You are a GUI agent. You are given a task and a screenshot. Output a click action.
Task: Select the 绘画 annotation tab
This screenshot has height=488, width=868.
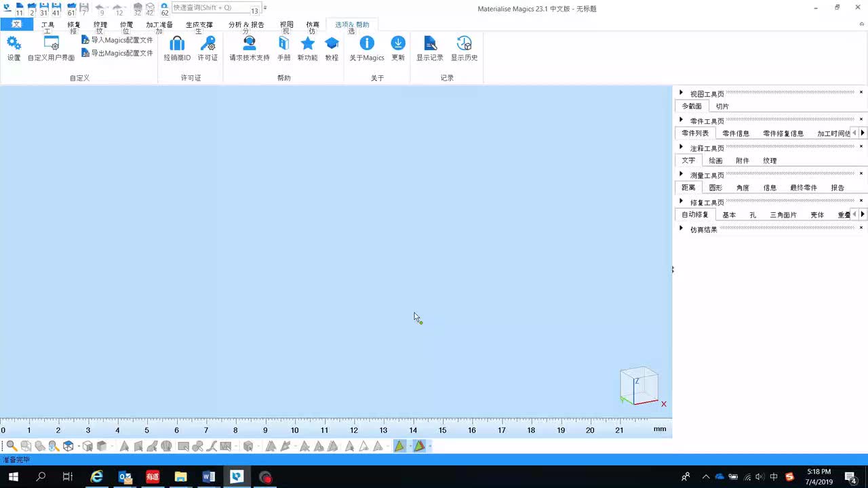click(715, 161)
